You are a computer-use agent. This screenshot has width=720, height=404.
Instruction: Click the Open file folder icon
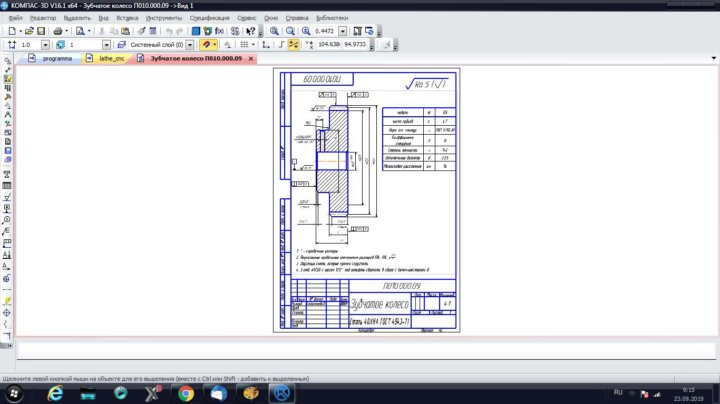pyautogui.click(x=27, y=31)
